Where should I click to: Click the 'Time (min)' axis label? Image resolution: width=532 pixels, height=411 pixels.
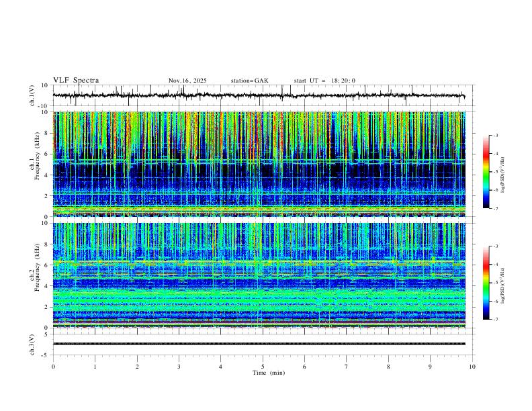pos(269,373)
